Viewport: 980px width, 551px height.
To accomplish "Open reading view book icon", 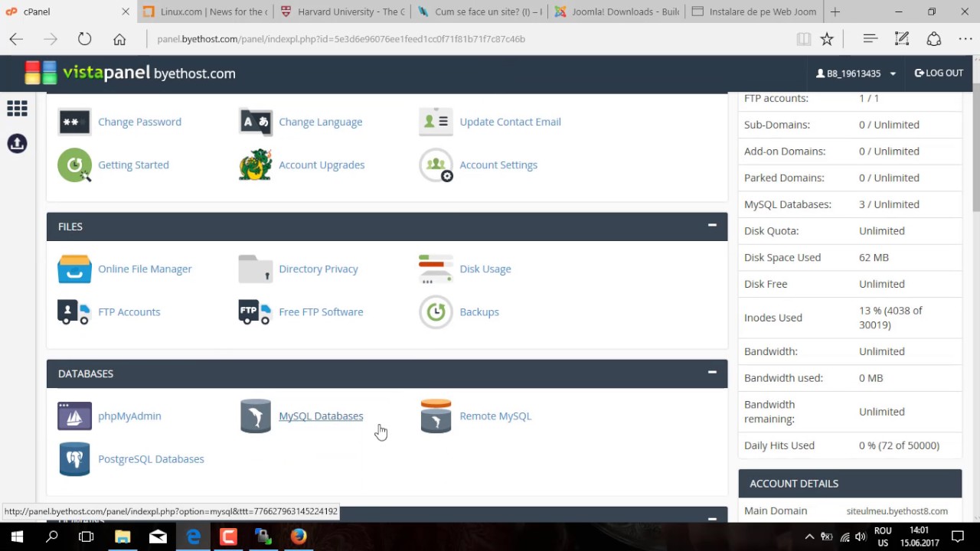I will (803, 39).
